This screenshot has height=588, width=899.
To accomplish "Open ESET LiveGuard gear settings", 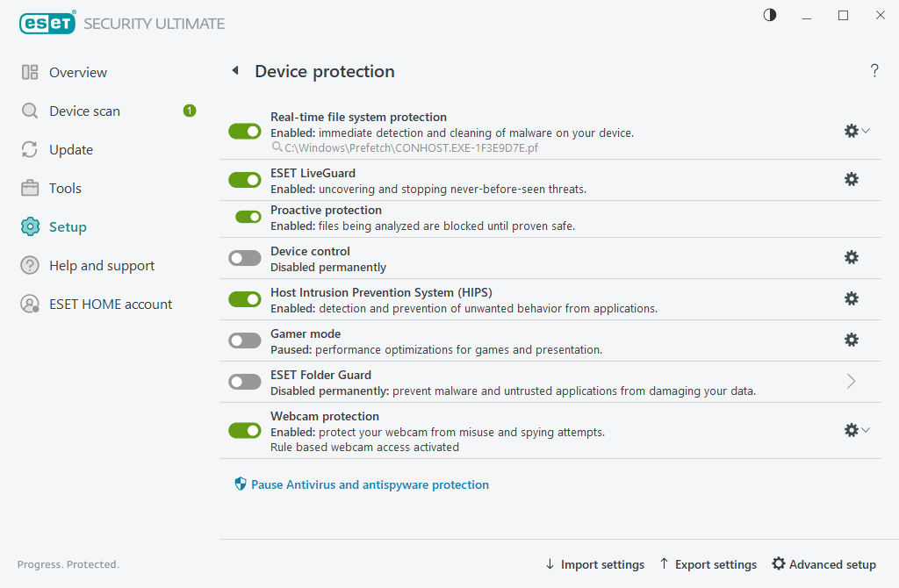I will coord(852,179).
